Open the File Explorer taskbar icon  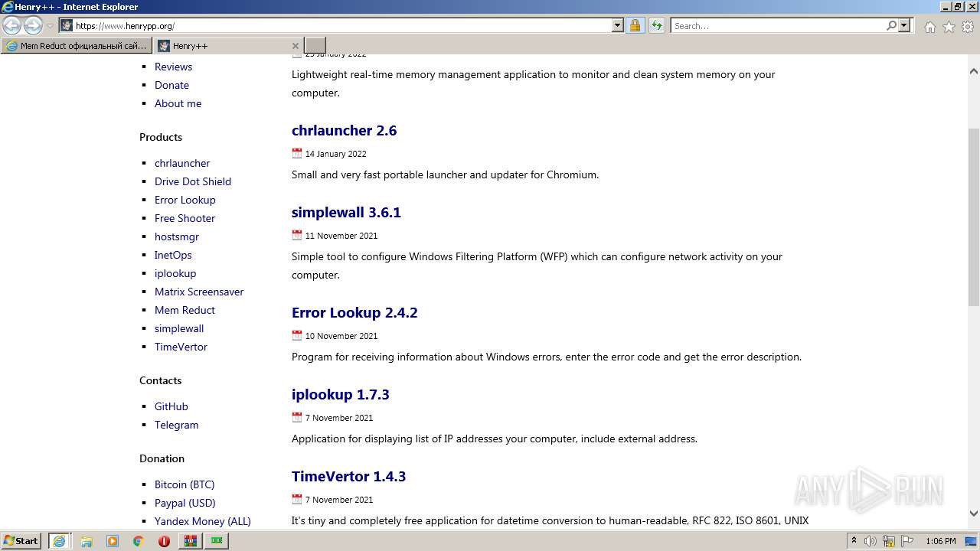click(87, 541)
